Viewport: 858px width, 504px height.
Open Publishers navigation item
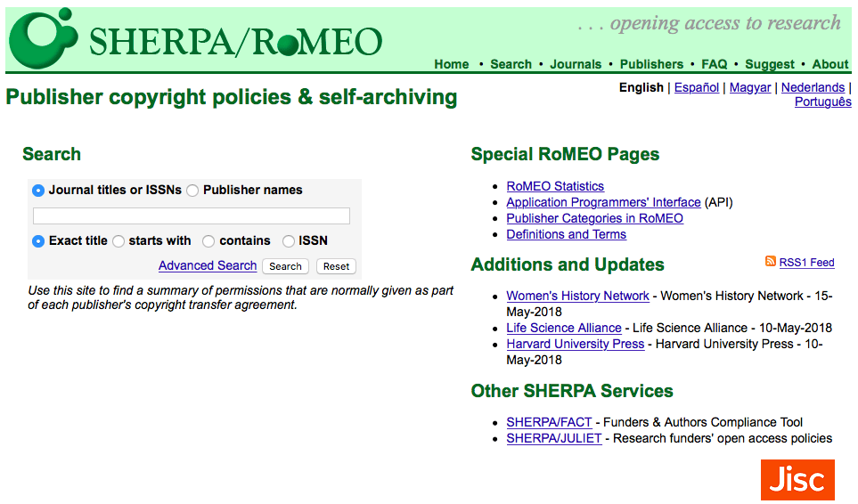point(651,64)
